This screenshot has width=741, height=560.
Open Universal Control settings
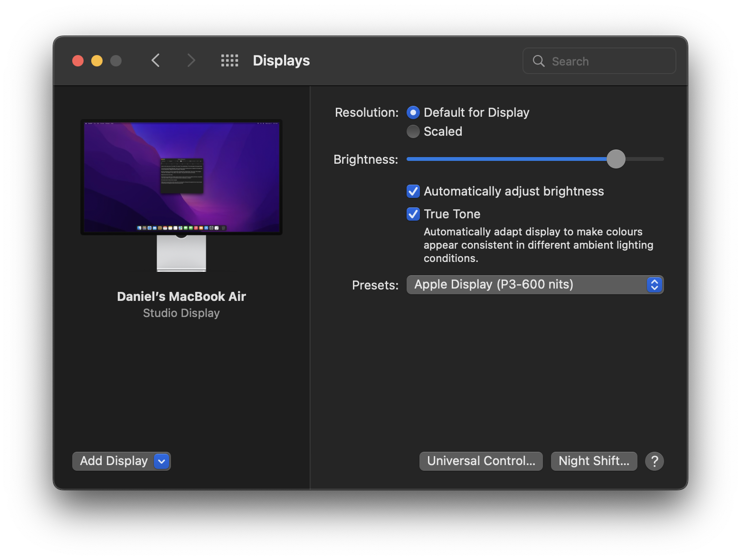click(481, 461)
